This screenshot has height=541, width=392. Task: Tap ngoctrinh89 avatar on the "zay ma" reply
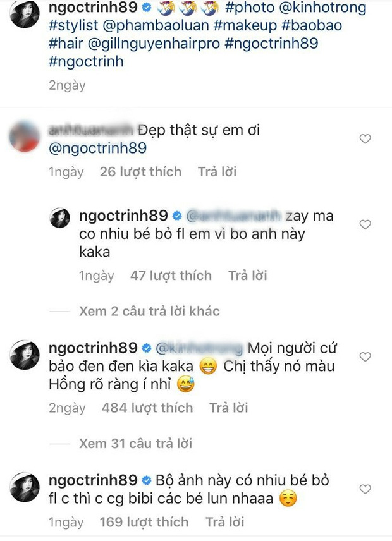click(x=60, y=217)
